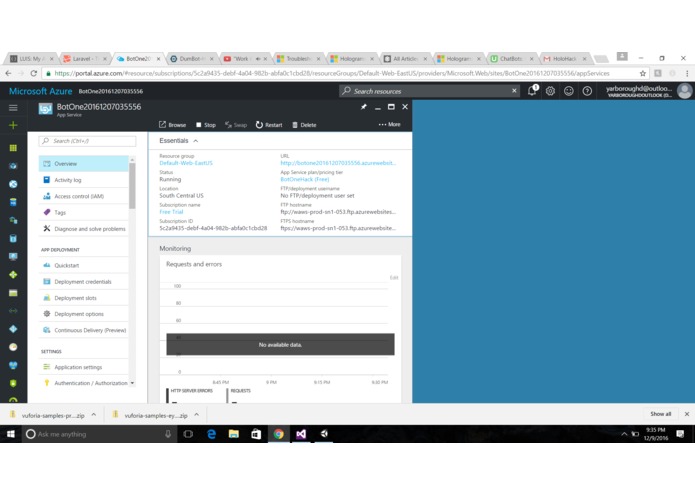Viewport: 695px width, 494px height.
Task: Open vuforia-samples-pr zip download menu
Action: (x=94, y=415)
